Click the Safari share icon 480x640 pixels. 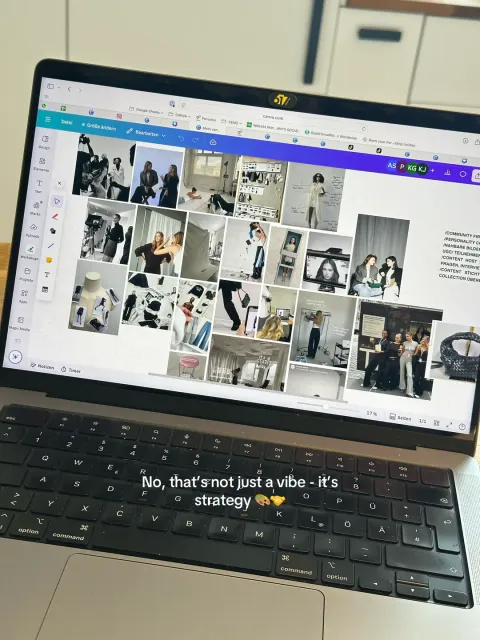point(477,142)
